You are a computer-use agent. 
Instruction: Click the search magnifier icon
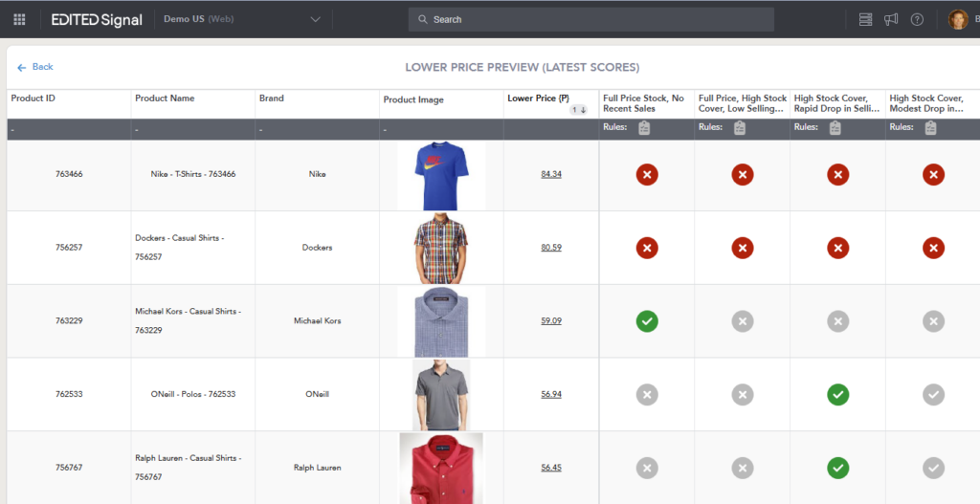pyautogui.click(x=423, y=19)
